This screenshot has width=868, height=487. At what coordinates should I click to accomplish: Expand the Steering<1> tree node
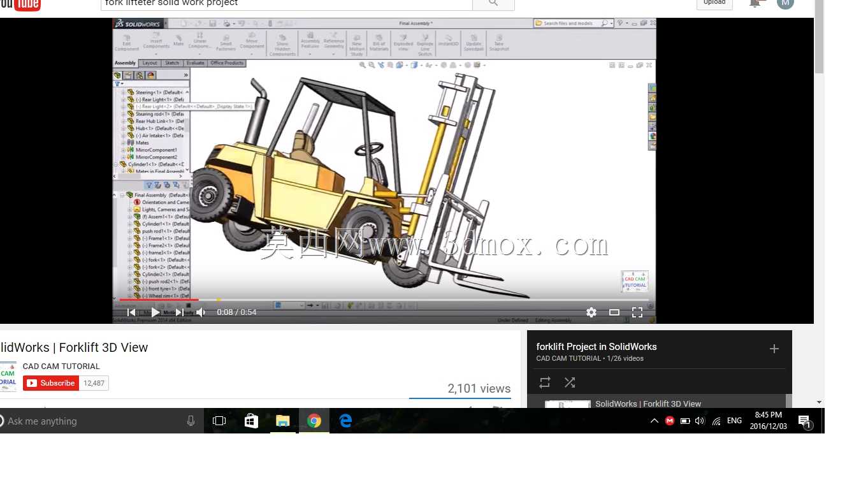coord(124,92)
